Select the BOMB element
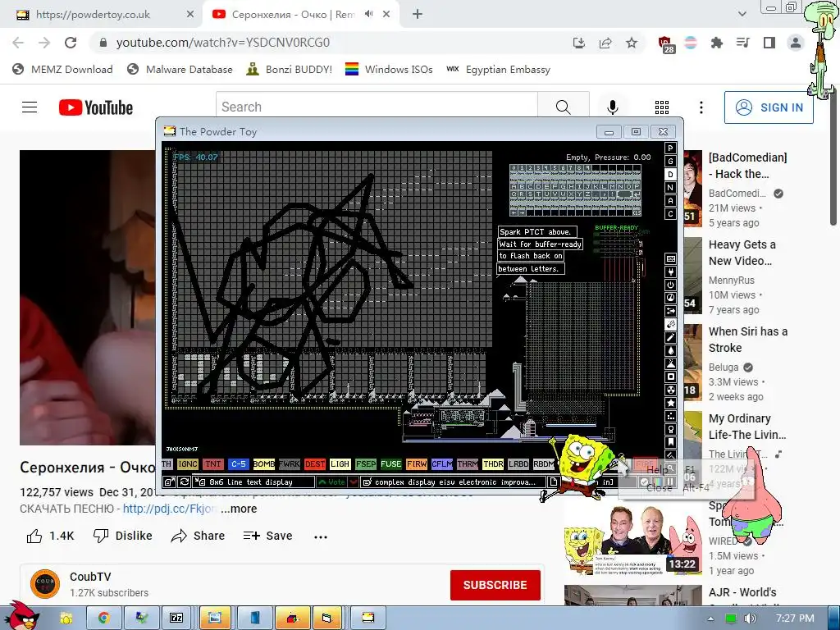 (x=263, y=464)
